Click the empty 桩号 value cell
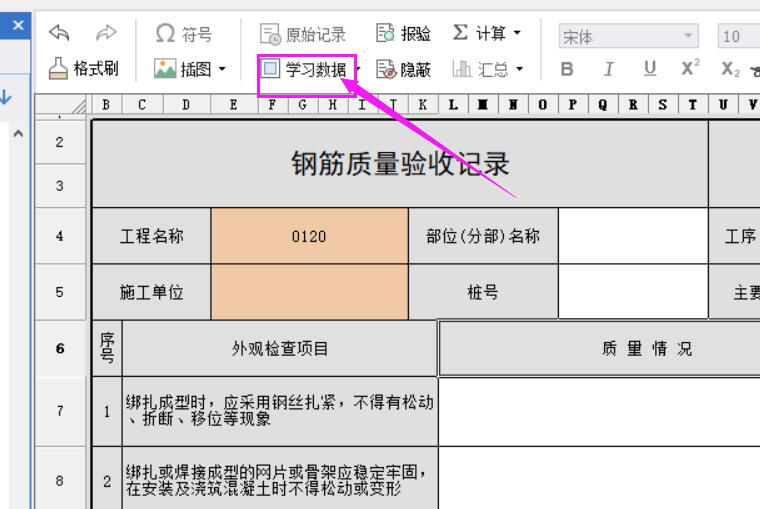Viewport: 760px width, 509px height. pyautogui.click(x=632, y=292)
